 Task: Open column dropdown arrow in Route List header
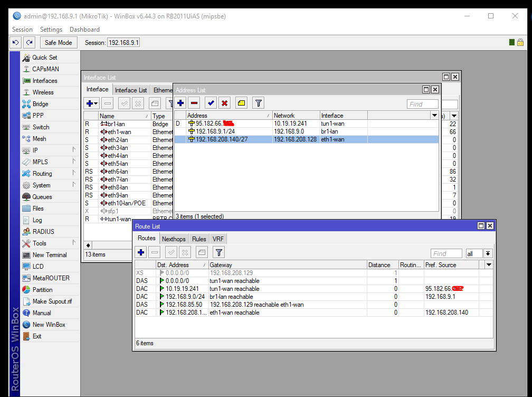point(489,264)
